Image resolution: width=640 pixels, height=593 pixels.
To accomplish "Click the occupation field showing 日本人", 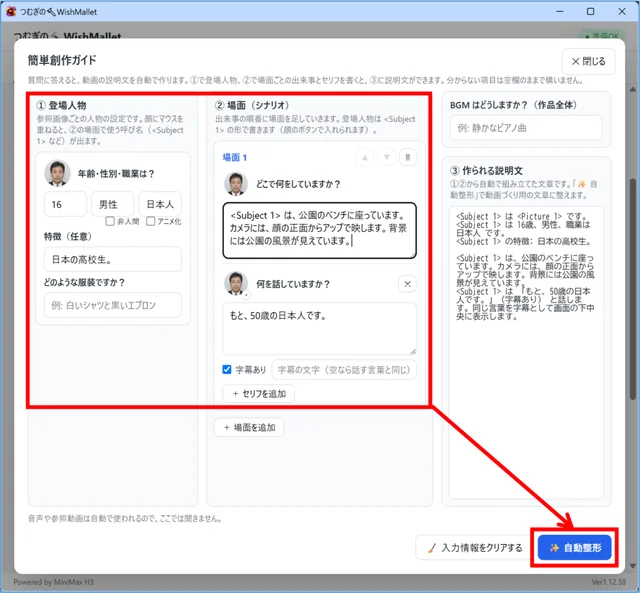I will click(x=160, y=204).
